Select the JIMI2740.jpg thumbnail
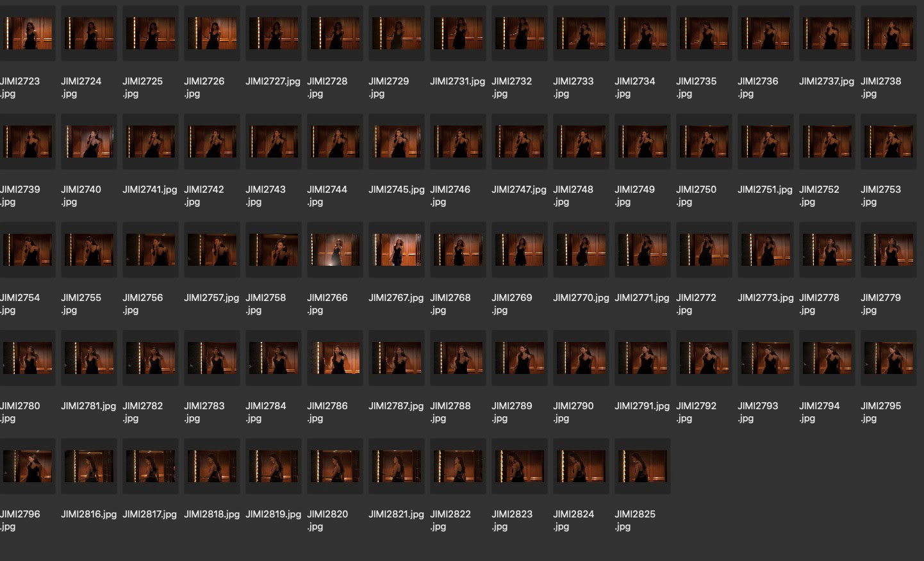This screenshot has width=924, height=561. tap(88, 142)
